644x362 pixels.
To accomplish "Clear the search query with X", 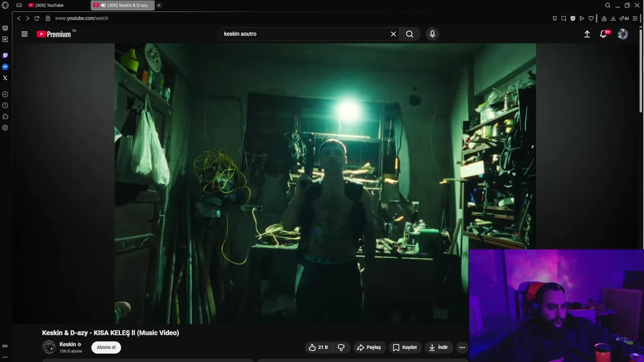I will 393,34.
